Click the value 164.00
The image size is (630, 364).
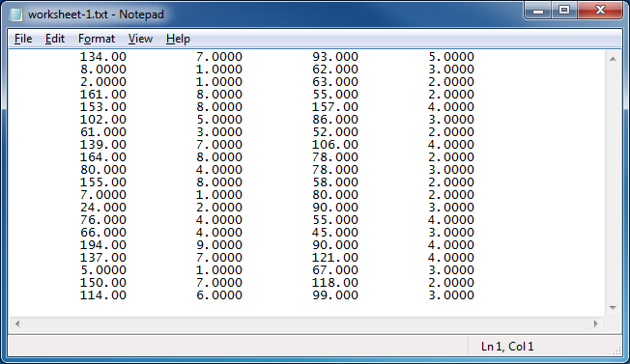click(x=103, y=157)
